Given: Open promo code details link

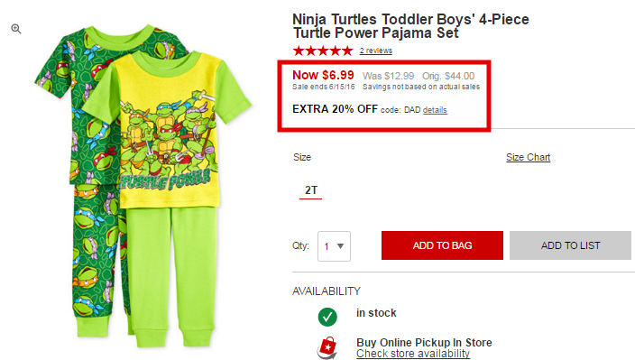Looking at the screenshot, I should coord(435,110).
